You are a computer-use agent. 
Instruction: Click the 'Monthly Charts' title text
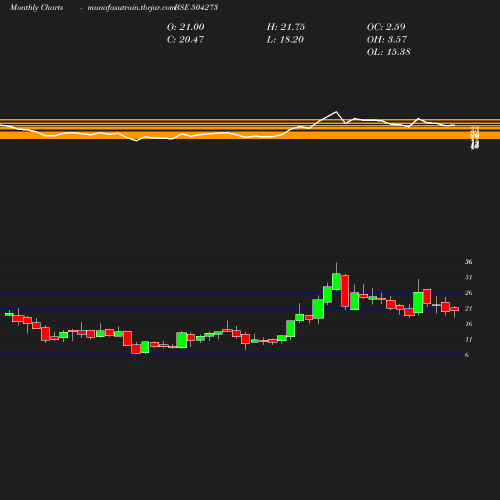click(x=37, y=8)
